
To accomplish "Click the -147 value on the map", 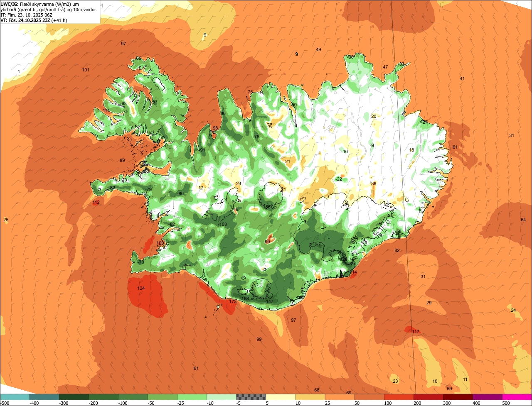I will (269, 301).
